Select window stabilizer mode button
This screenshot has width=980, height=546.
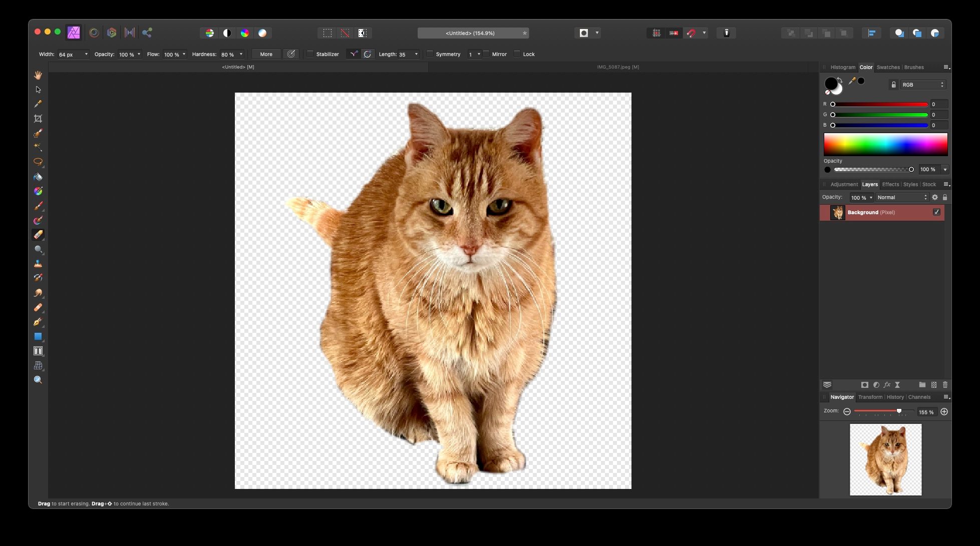368,54
